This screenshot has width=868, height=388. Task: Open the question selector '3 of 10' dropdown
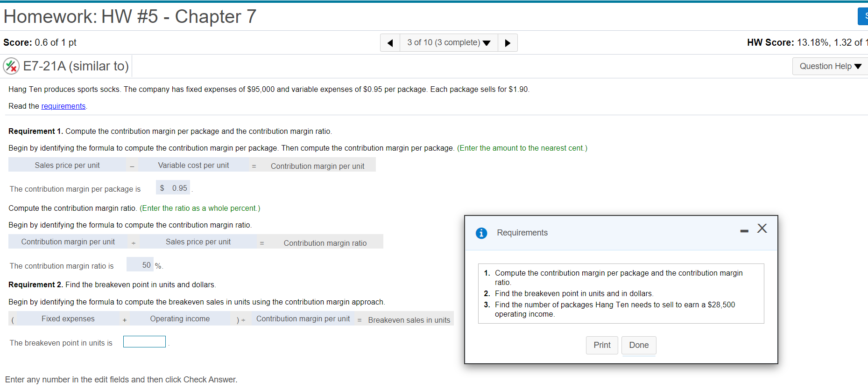pyautogui.click(x=449, y=43)
